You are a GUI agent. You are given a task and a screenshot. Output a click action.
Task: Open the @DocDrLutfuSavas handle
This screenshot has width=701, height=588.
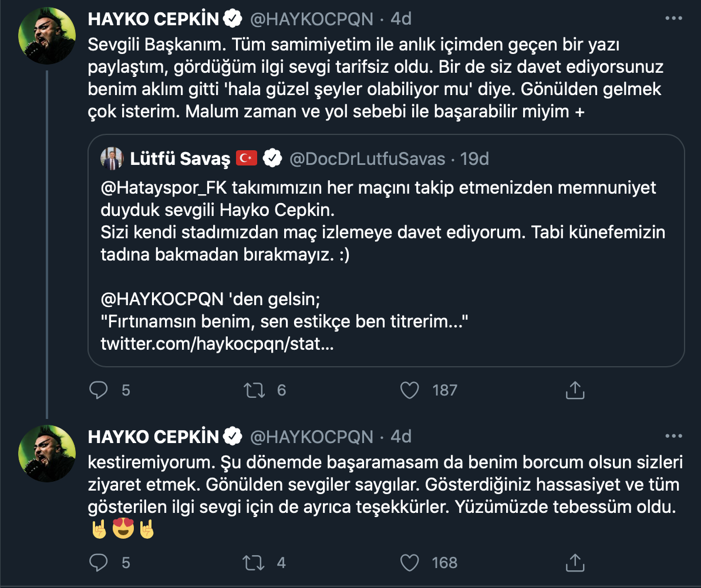point(367,159)
